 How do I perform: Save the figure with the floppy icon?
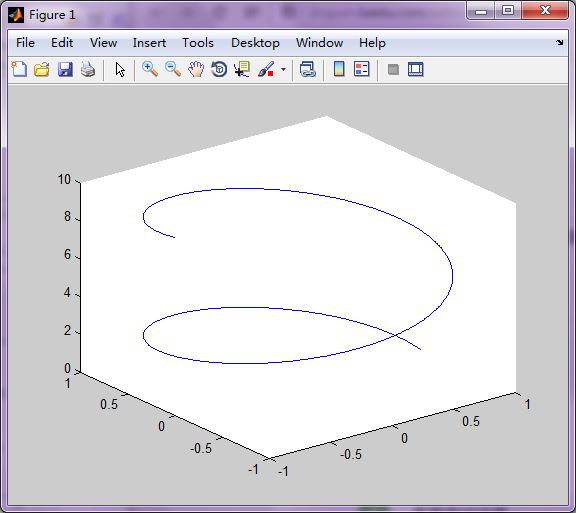(x=65, y=69)
